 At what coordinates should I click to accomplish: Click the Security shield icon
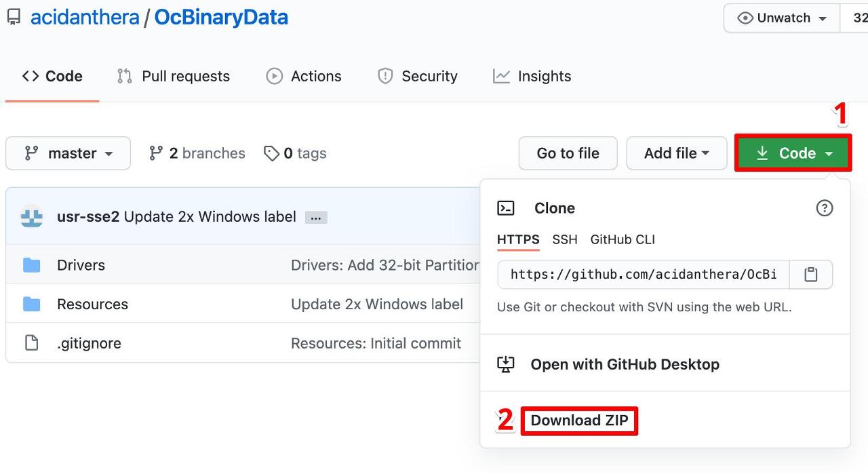point(385,76)
